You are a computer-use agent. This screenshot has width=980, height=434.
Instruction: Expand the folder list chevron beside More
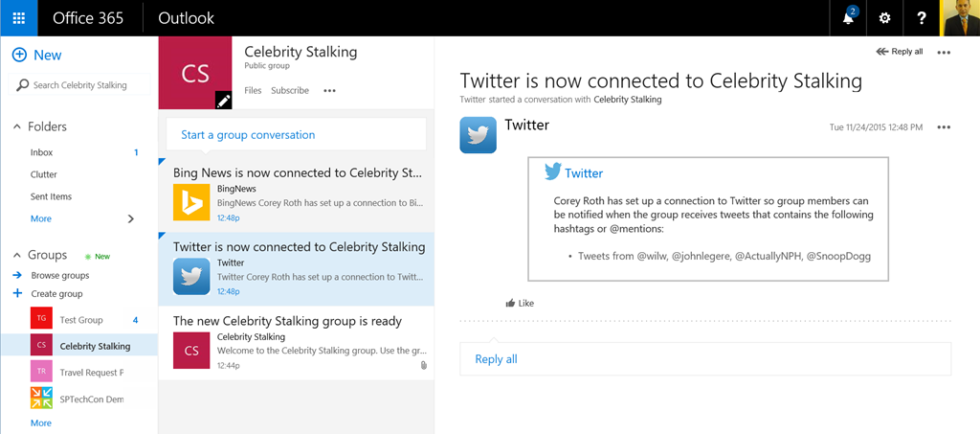(130, 218)
